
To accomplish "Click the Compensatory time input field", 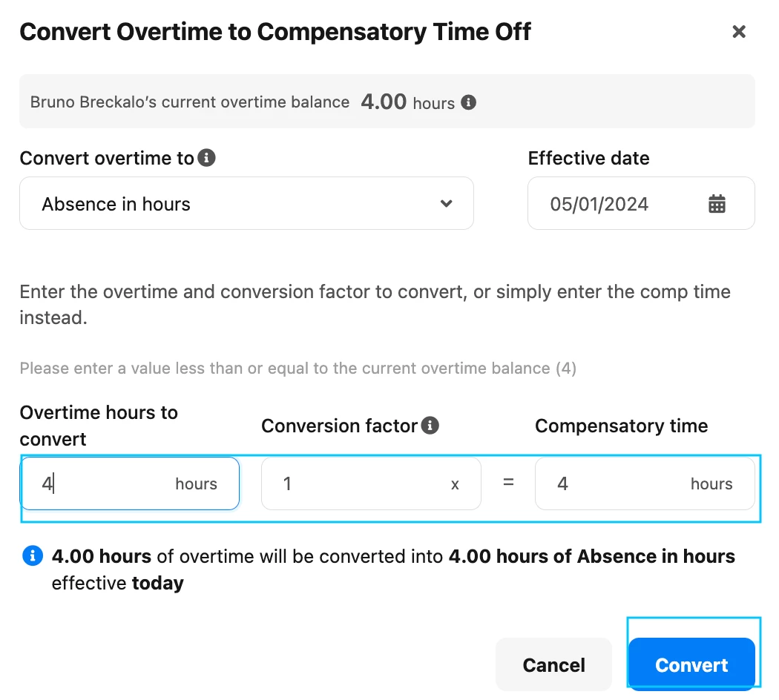I will click(645, 483).
